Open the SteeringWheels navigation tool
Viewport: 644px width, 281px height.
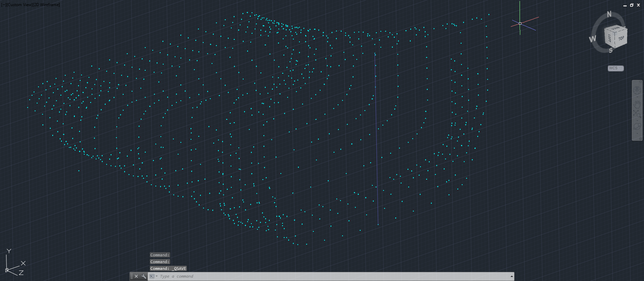pyautogui.click(x=637, y=90)
